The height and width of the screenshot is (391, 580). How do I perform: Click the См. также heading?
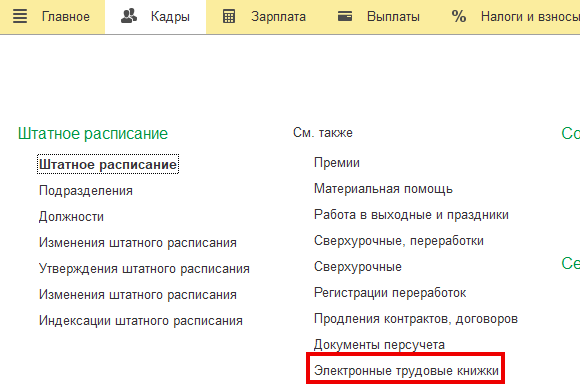[323, 132]
